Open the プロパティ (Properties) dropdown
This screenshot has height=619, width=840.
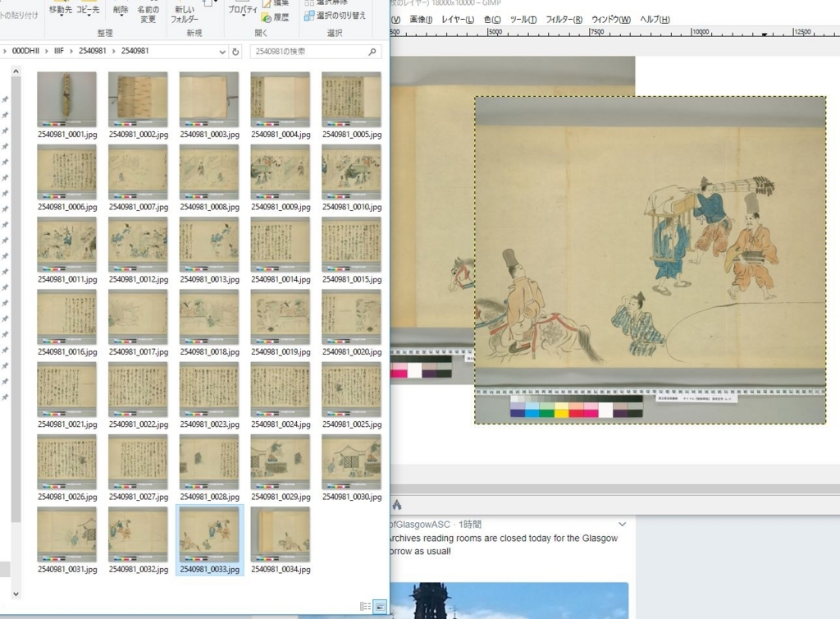click(x=242, y=10)
